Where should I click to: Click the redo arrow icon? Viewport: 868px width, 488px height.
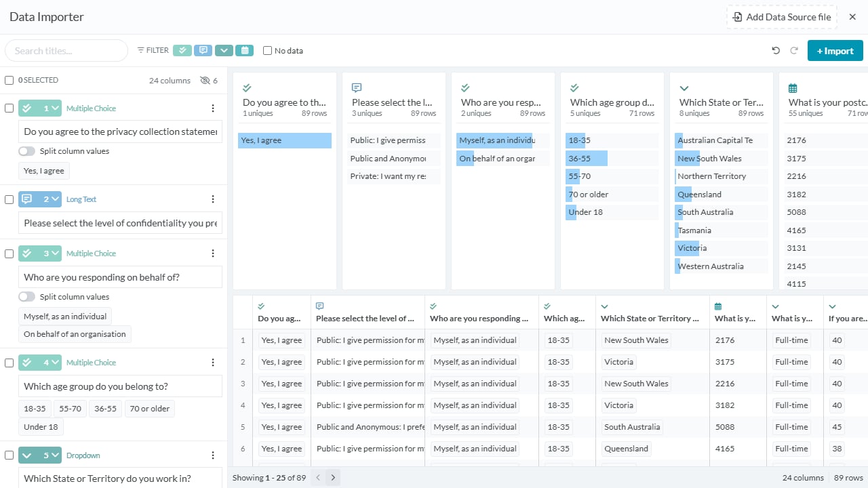(x=794, y=51)
